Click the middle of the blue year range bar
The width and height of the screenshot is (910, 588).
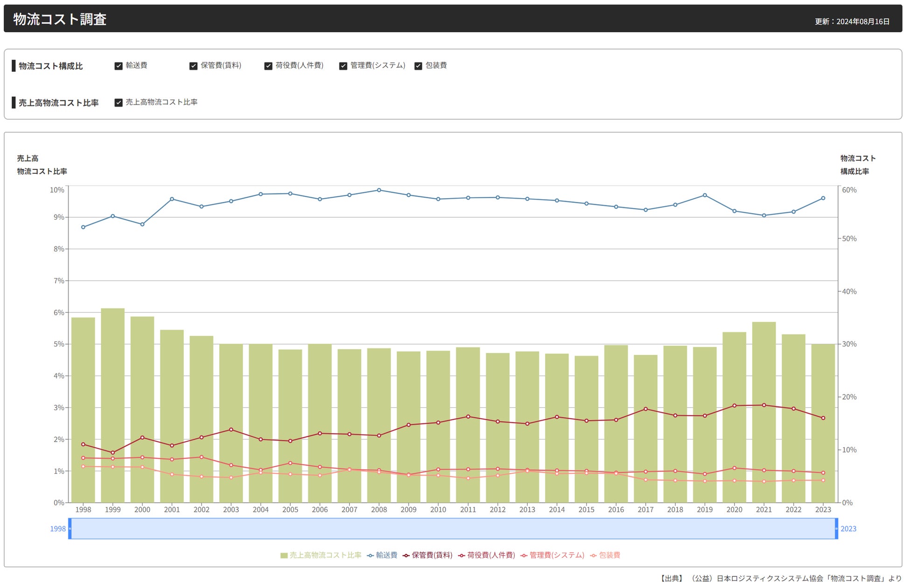pos(453,528)
